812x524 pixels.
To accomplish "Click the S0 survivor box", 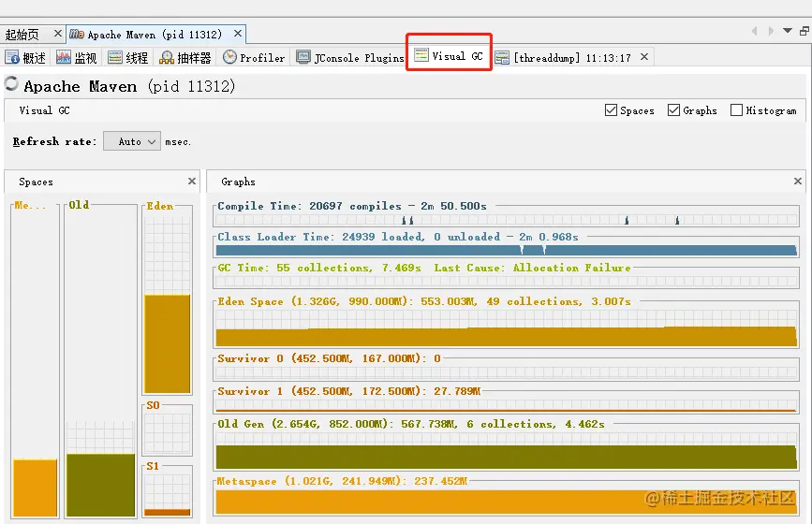I will point(168,430).
